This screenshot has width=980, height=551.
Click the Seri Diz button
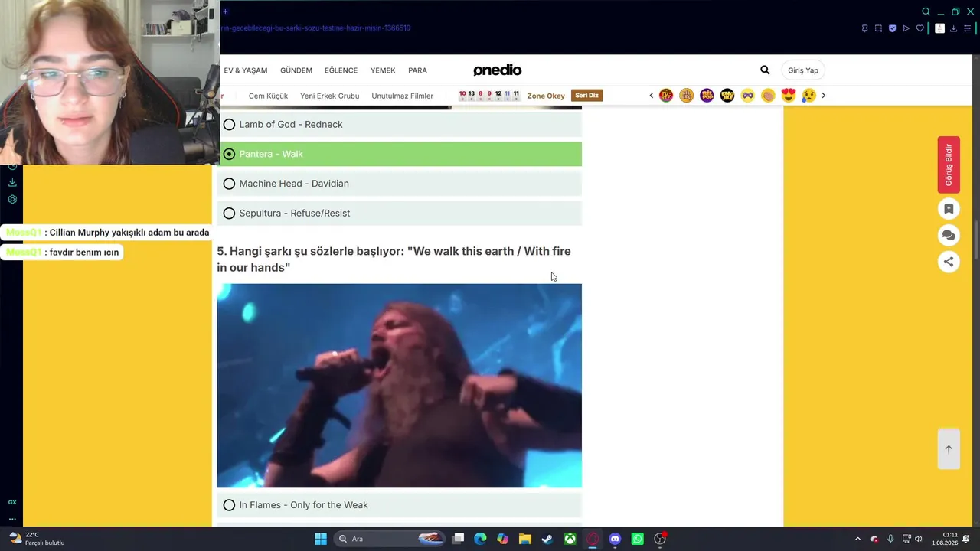(x=586, y=96)
